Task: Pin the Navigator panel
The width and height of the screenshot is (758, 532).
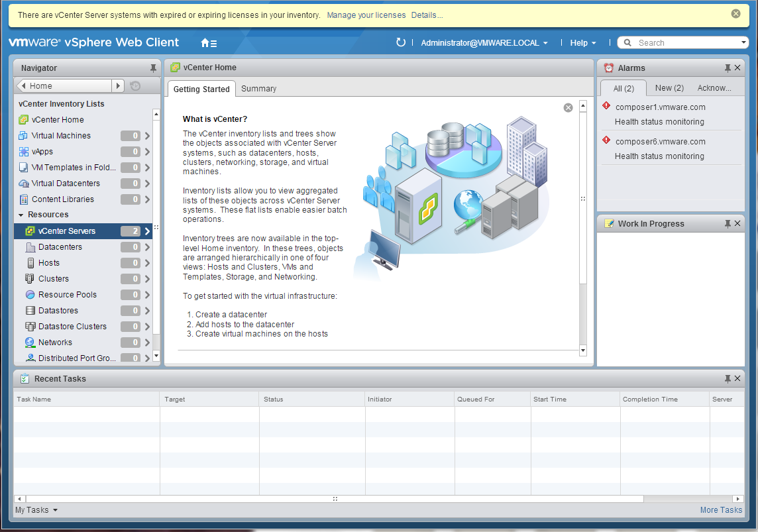Action: tap(153, 68)
